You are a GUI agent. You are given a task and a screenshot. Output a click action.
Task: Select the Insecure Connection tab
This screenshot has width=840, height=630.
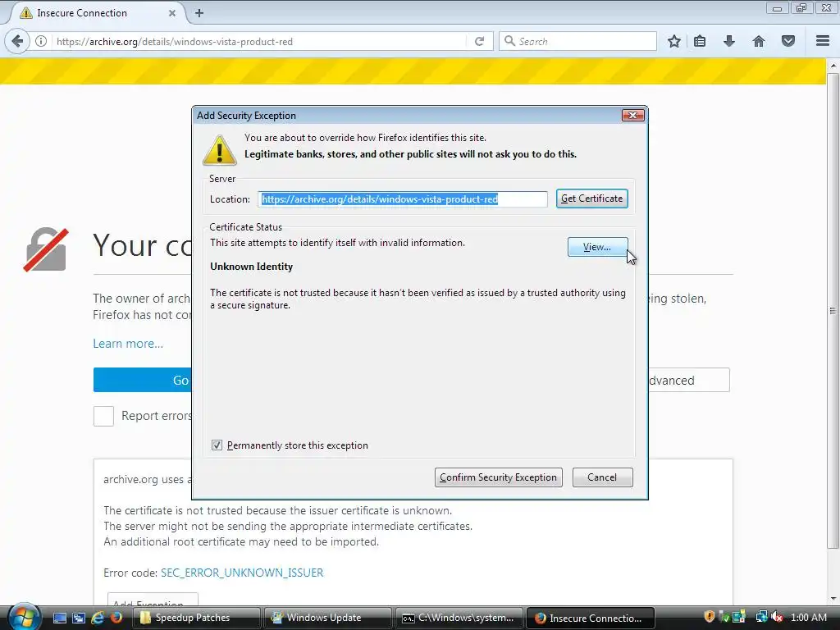tap(97, 13)
